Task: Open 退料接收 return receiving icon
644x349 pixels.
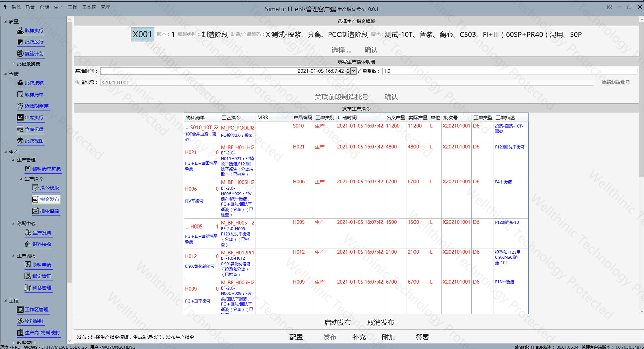Action: point(28,244)
